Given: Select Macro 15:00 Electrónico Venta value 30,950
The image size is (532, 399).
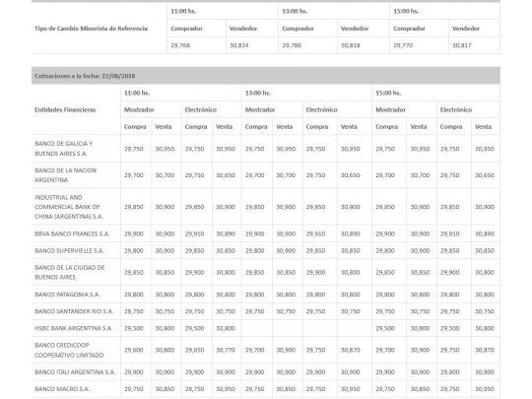Looking at the screenshot, I should coord(485,389).
